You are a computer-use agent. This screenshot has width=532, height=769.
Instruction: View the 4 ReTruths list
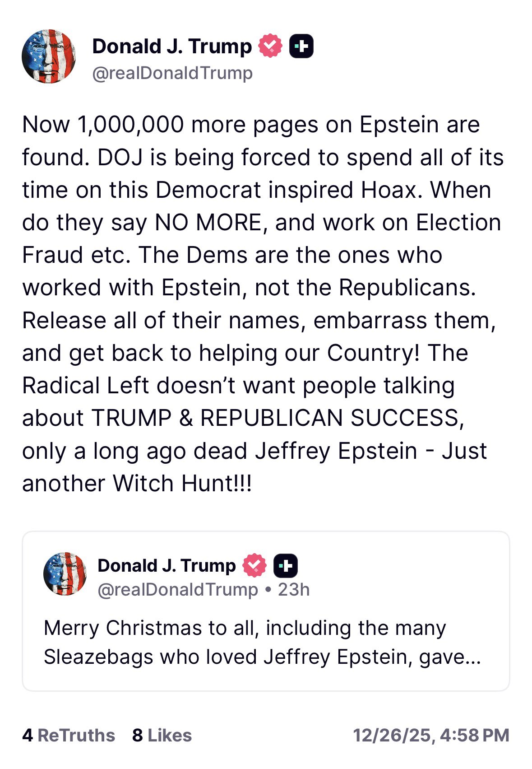click(x=69, y=735)
